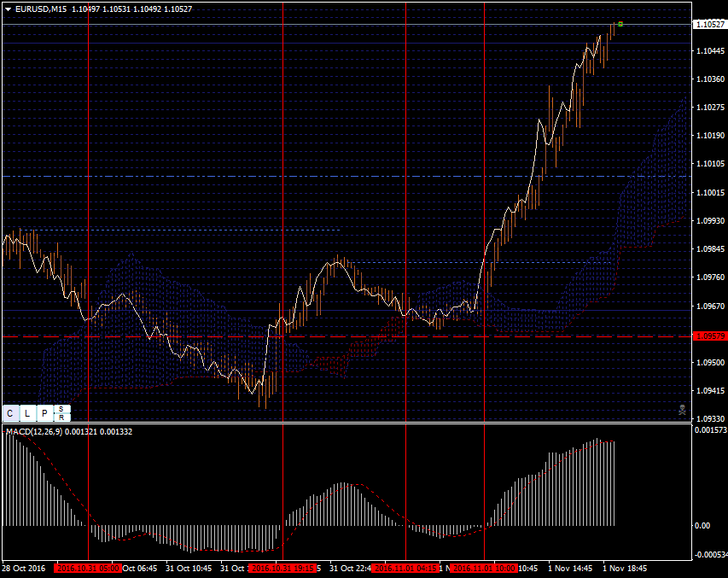Screen dimensions: 728x578
Task: Click the current price label 1.10527
Action: pos(710,25)
